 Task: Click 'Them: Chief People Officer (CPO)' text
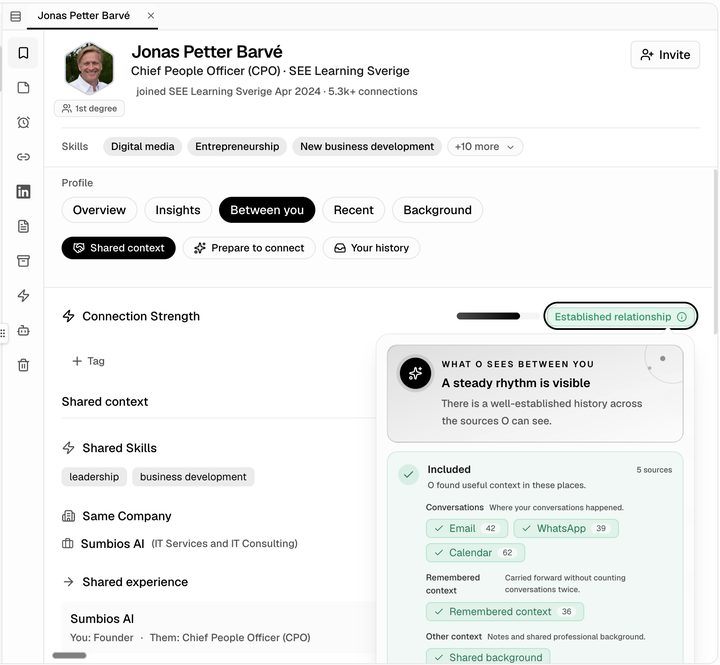click(230, 638)
